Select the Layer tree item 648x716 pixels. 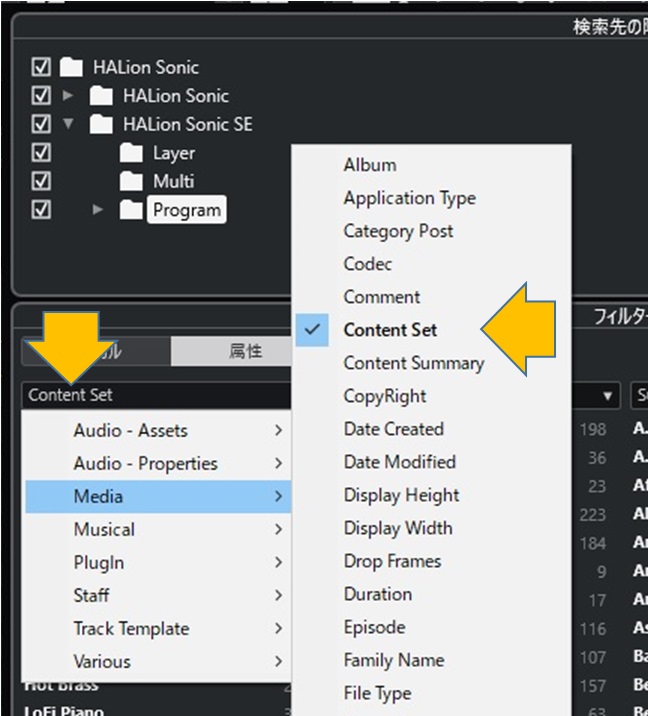tap(174, 153)
